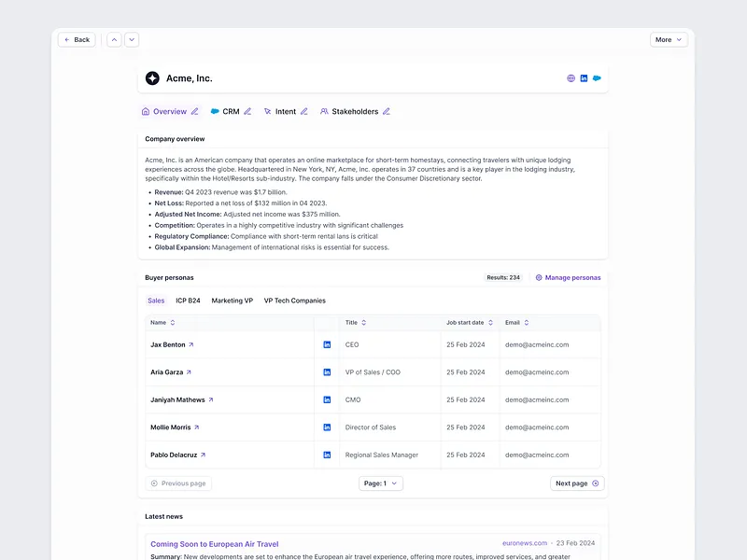Edit the Stakeholders tab with pencil icon

click(x=387, y=112)
